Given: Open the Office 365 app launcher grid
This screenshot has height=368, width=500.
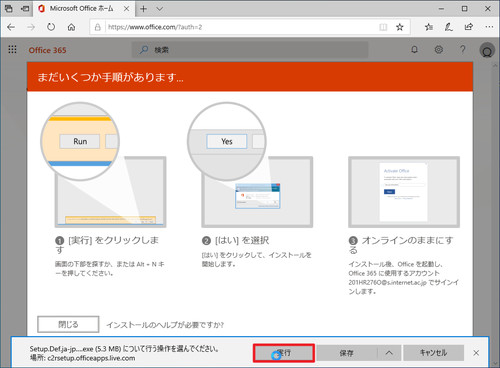Looking at the screenshot, I should (x=12, y=50).
